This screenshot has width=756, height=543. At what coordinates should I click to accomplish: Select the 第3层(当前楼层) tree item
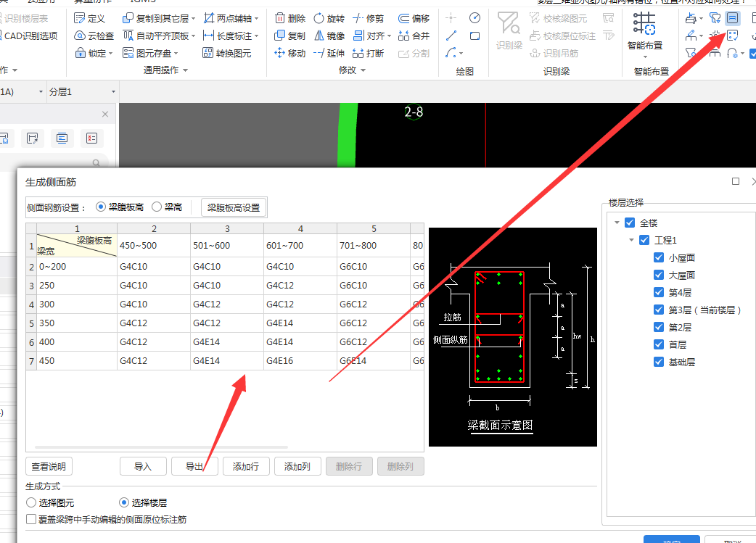click(x=704, y=310)
